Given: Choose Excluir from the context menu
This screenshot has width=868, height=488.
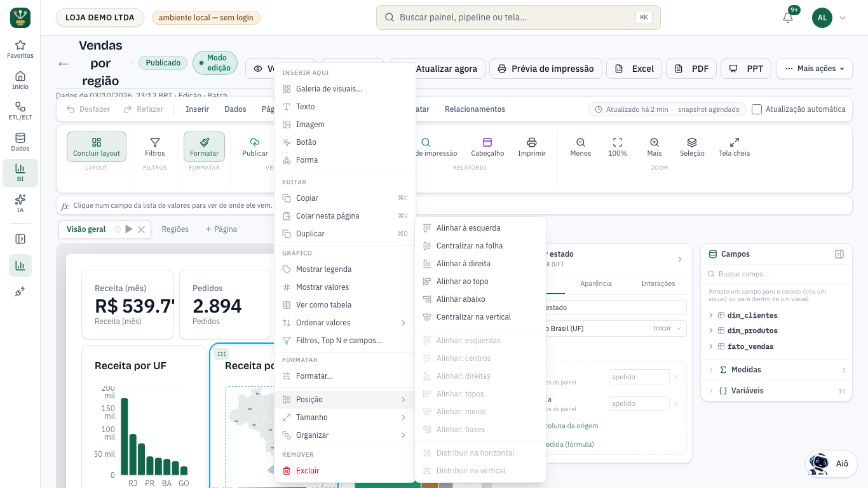Looking at the screenshot, I should pyautogui.click(x=345, y=471).
